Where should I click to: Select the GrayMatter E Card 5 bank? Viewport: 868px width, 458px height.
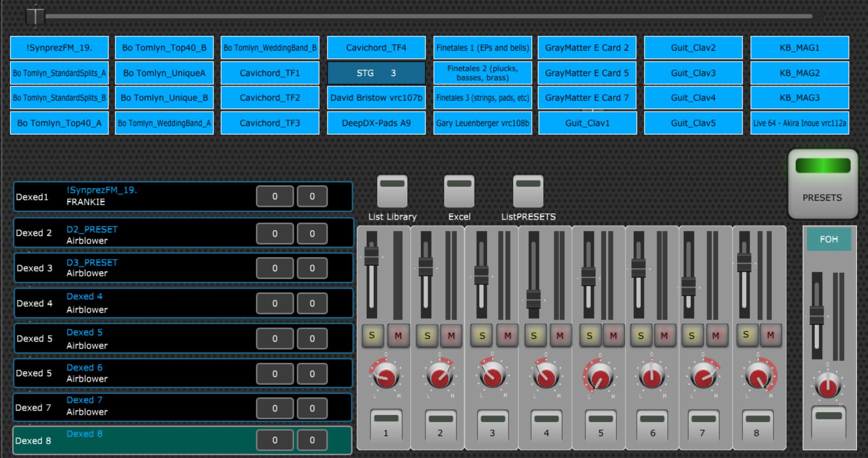coord(587,73)
